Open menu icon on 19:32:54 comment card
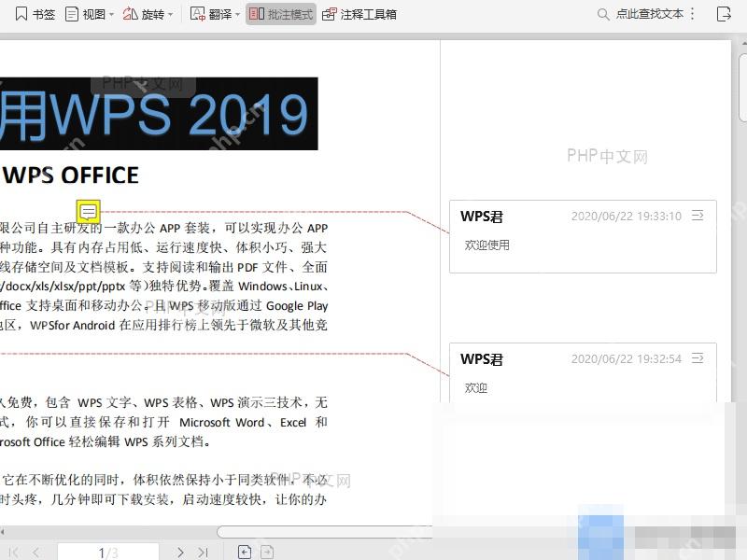The image size is (747, 560). (x=698, y=358)
